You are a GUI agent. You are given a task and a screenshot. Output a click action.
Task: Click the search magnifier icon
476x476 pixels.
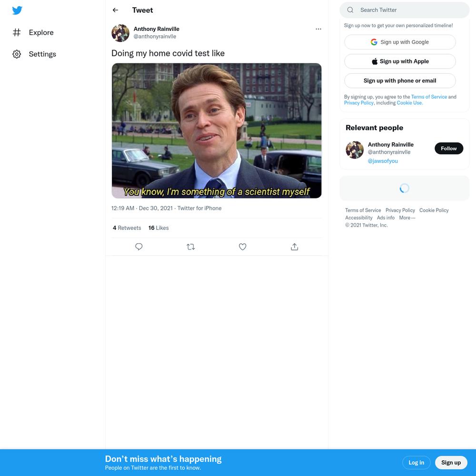coord(350,10)
